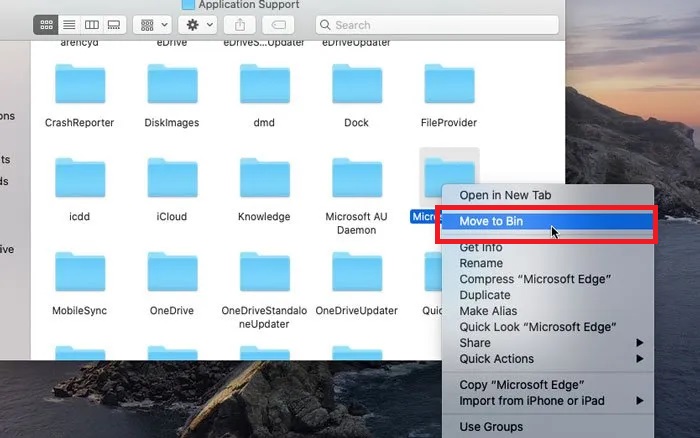Select the FileProvider folder
The image size is (700, 438).
(x=449, y=84)
